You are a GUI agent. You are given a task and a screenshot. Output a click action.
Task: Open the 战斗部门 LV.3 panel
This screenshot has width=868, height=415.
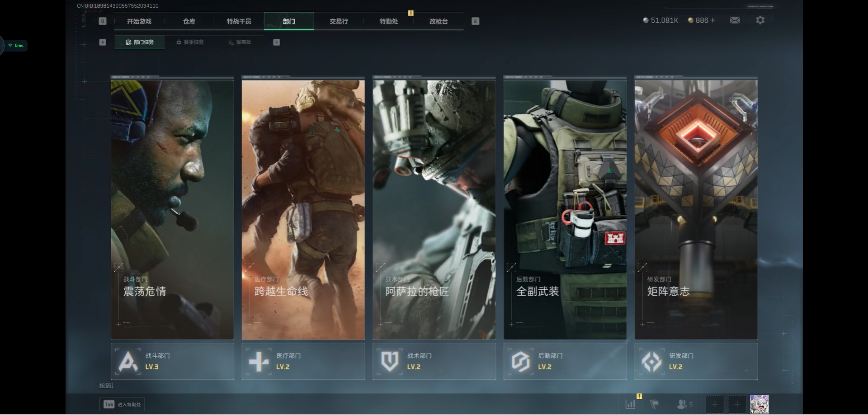click(172, 362)
